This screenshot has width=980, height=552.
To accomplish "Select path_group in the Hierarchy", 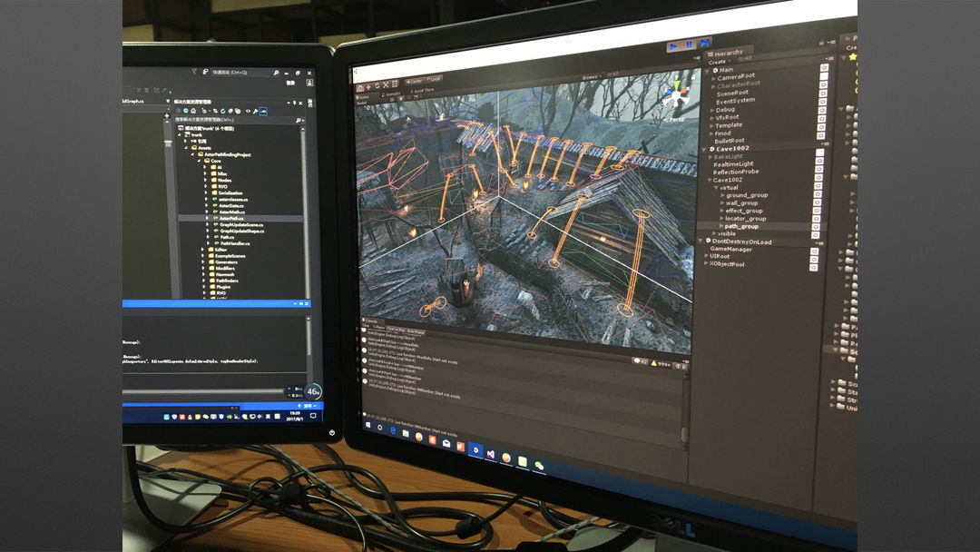I will (x=741, y=226).
